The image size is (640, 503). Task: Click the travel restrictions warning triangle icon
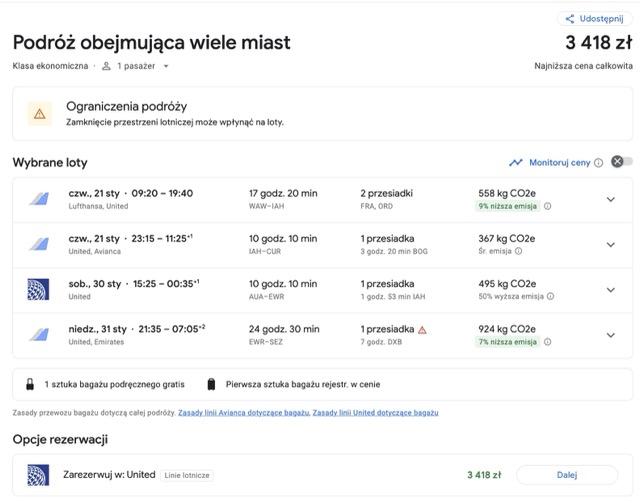click(40, 114)
